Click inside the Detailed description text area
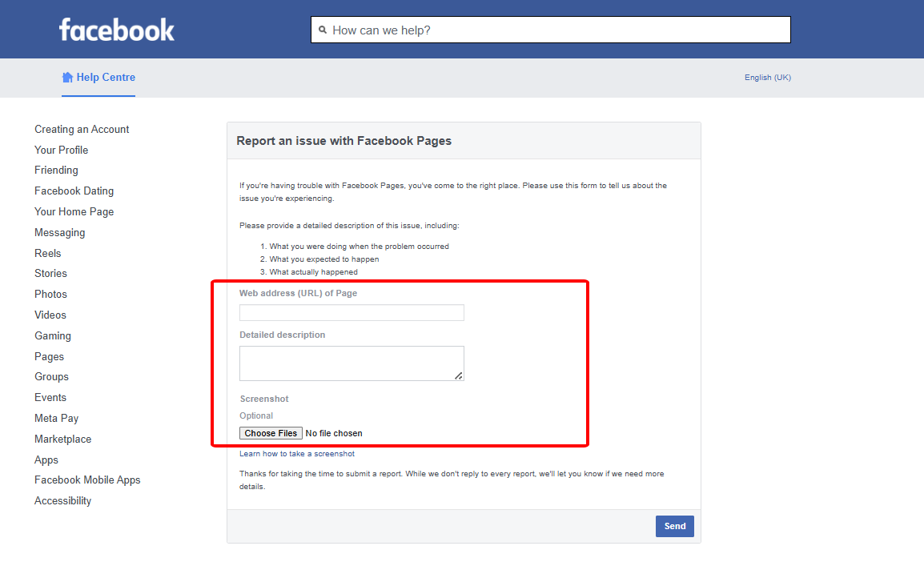Viewport: 924px width, 586px height. [352, 363]
